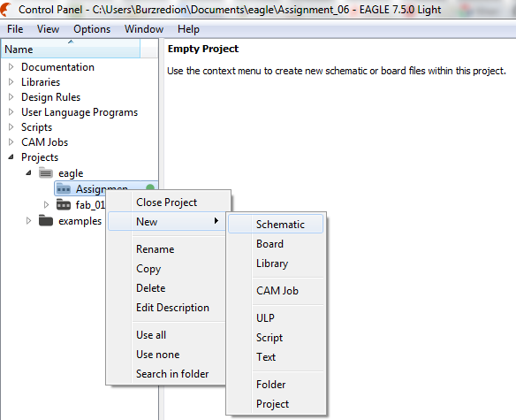This screenshot has width=516, height=420.
Task: Select the New submenu entry
Action: click(x=166, y=221)
